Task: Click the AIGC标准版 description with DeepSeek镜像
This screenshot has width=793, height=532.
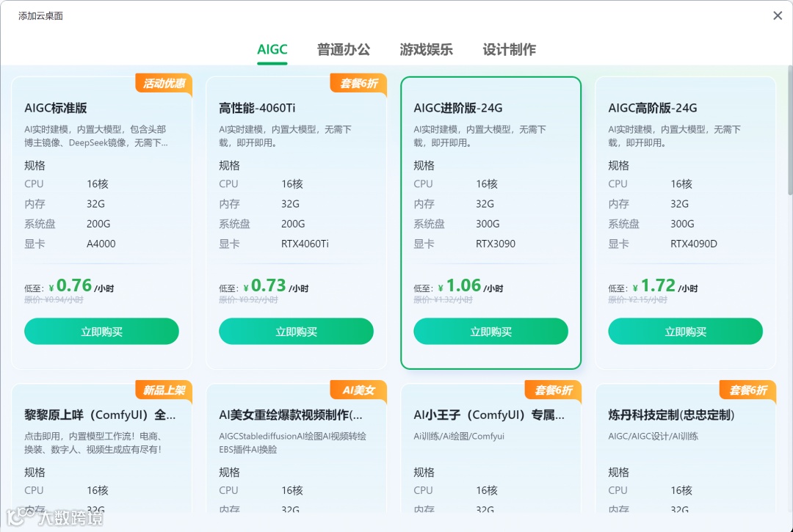Action: coord(96,136)
